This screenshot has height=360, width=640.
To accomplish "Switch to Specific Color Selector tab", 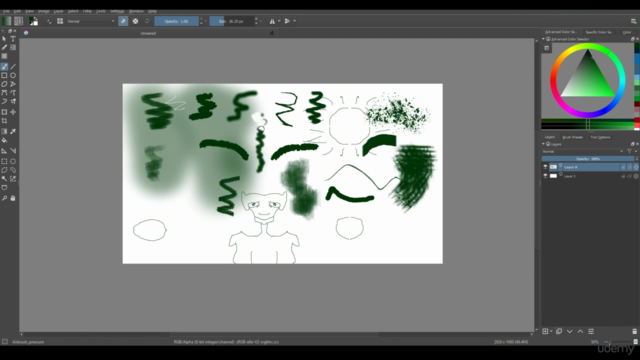I will coord(599,32).
